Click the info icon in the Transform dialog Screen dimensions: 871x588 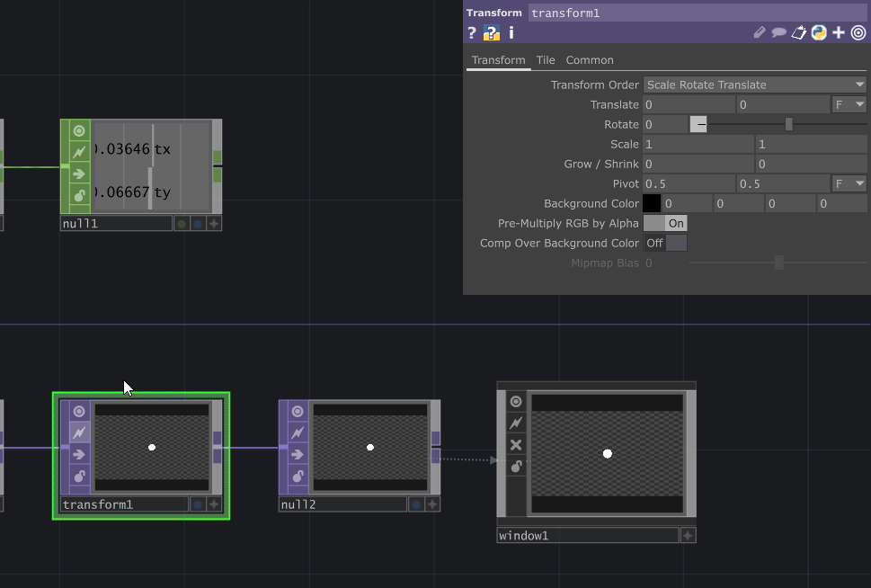tap(511, 32)
